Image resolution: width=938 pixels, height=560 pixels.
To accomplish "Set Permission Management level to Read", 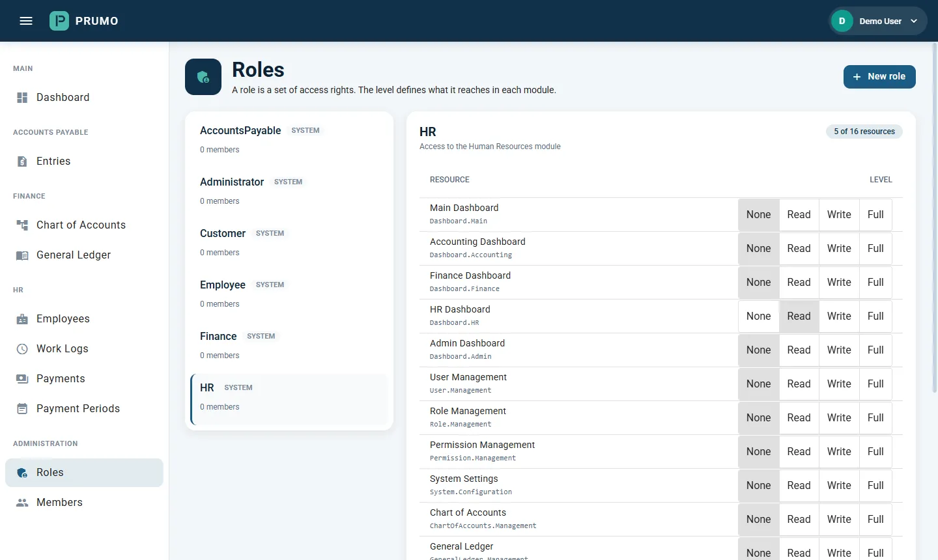I will [799, 452].
